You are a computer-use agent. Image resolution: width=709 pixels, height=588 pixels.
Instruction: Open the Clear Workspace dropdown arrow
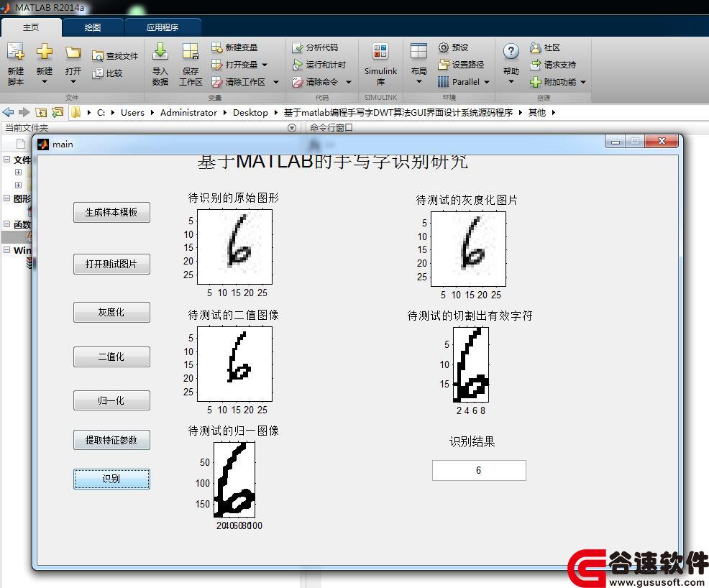click(276, 82)
